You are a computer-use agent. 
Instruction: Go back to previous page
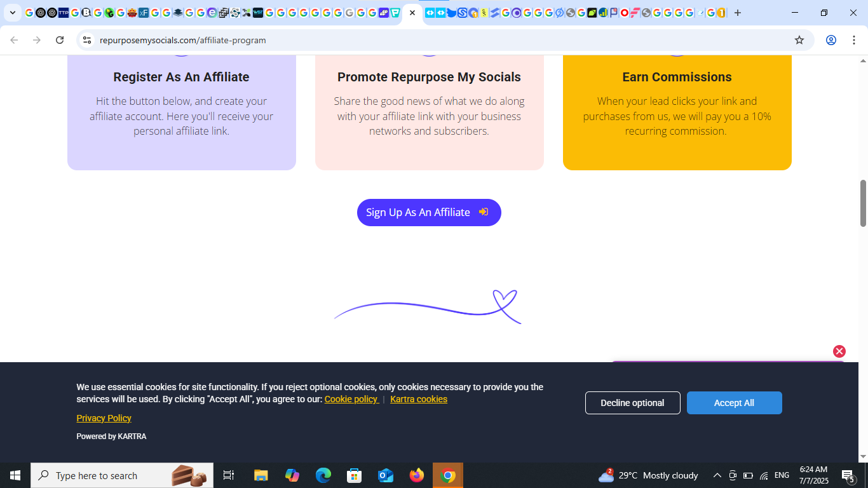click(x=14, y=40)
